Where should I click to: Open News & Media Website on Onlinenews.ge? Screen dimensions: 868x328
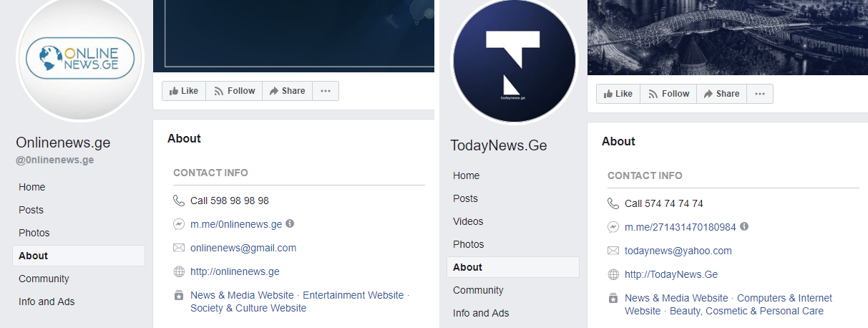click(x=242, y=295)
